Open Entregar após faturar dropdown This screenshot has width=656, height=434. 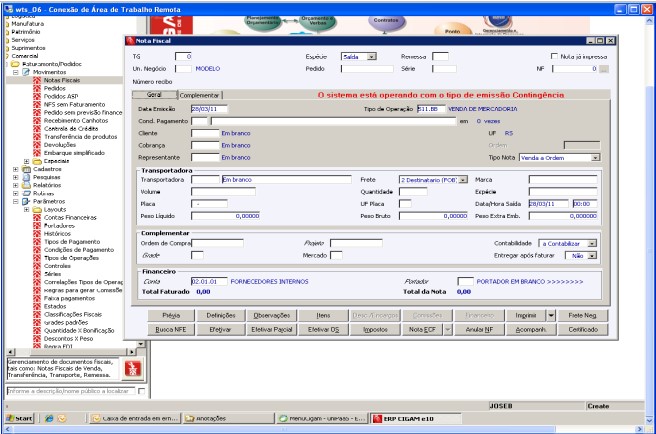click(592, 256)
